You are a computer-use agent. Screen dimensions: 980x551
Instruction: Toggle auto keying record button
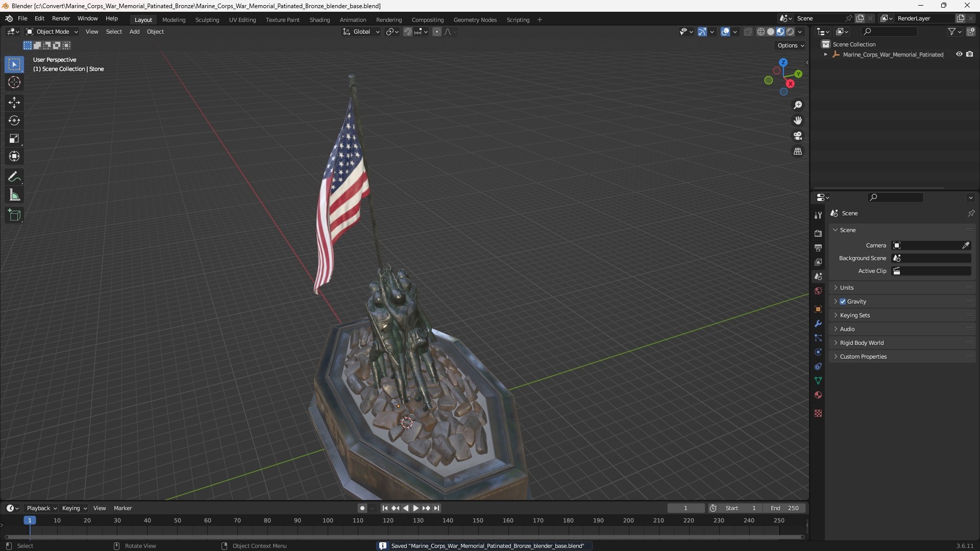tap(362, 508)
